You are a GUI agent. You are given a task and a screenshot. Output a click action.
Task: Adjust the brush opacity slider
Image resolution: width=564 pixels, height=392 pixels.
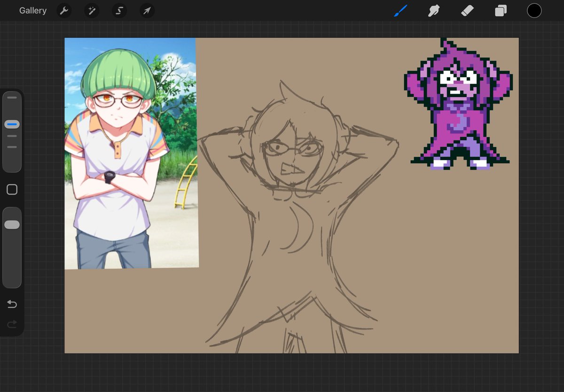pyautogui.click(x=12, y=247)
